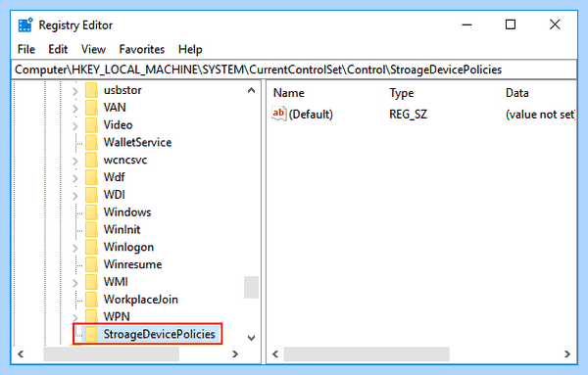Click the tree pane scroll right arrow
This screenshot has width=588, height=375.
(235, 354)
